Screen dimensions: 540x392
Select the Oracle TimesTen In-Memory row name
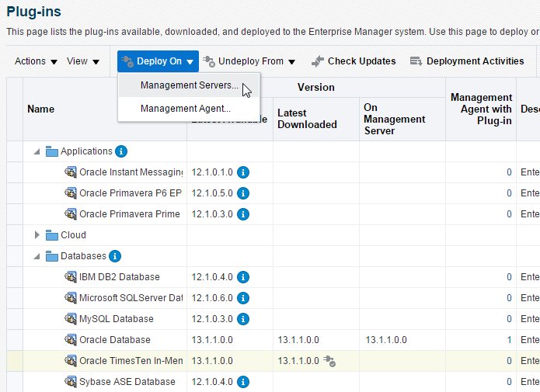(131, 361)
